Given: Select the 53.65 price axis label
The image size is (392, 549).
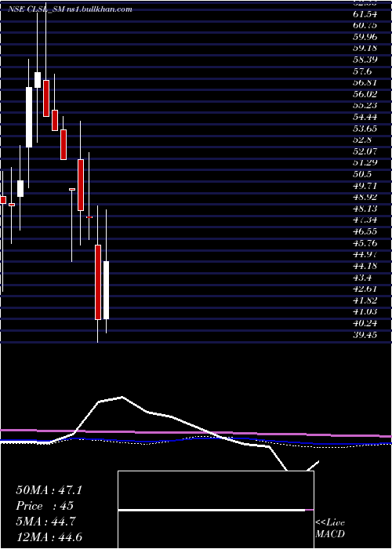Looking at the screenshot, I should 365,129.
